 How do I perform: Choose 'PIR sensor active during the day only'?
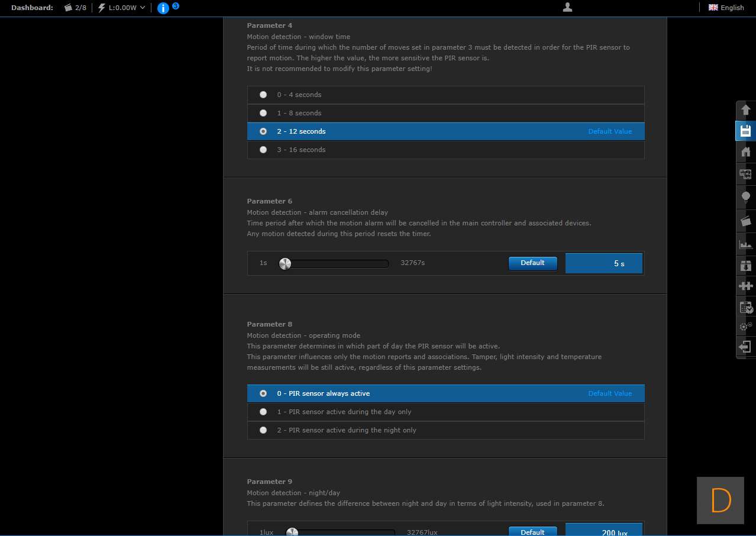[x=263, y=412]
